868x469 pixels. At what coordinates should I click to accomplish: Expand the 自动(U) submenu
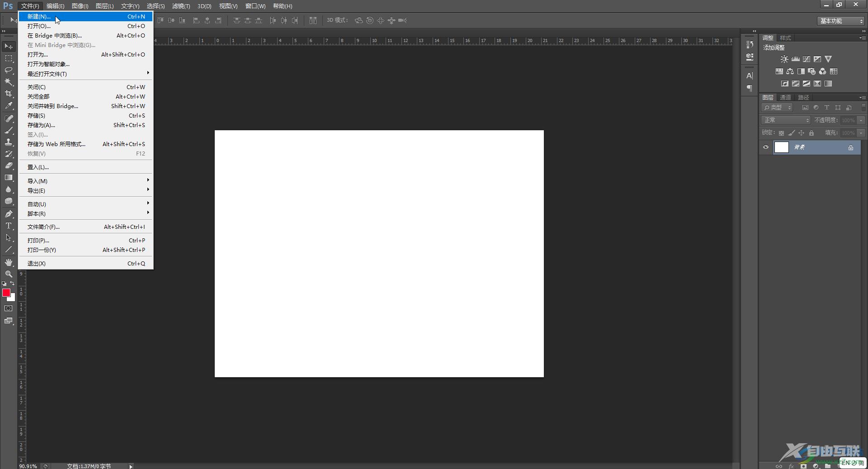click(x=86, y=204)
